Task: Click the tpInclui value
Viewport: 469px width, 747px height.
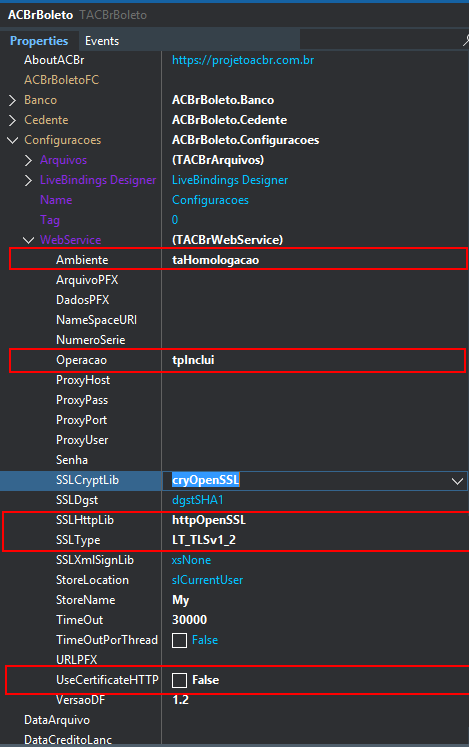Action: point(193,360)
